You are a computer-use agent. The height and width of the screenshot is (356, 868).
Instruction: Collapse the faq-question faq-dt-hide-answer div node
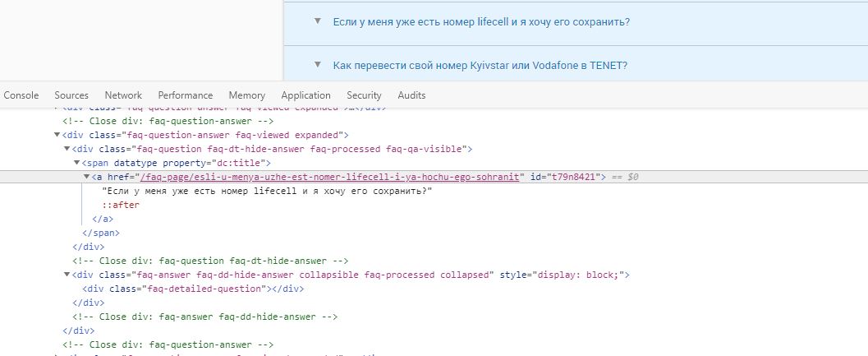pyautogui.click(x=67, y=149)
